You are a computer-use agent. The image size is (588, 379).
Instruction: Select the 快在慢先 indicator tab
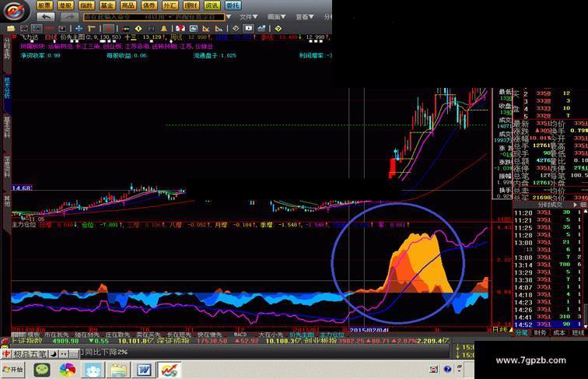pyautogui.click(x=210, y=335)
